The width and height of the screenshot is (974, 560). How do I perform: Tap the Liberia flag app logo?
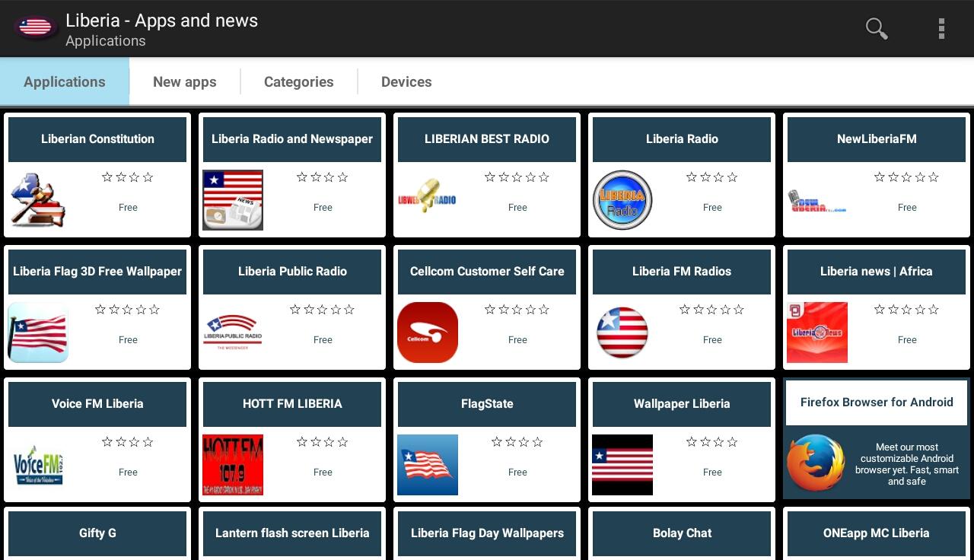35,28
